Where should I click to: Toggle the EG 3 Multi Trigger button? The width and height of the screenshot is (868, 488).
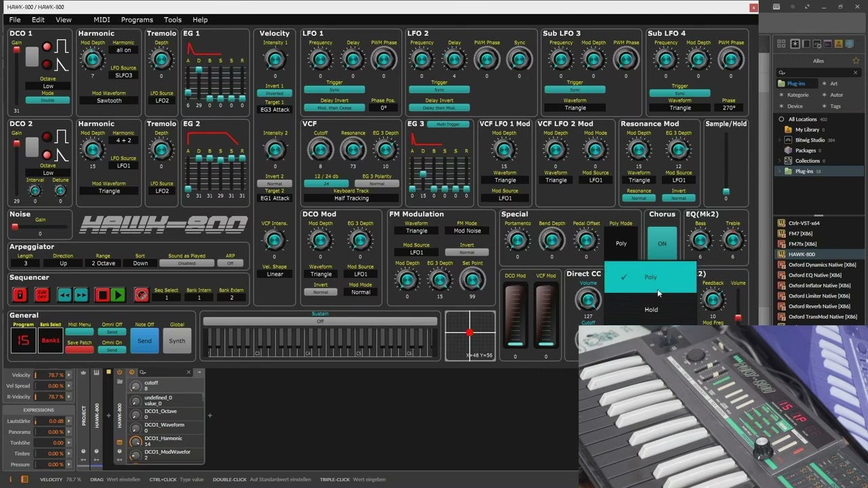448,125
